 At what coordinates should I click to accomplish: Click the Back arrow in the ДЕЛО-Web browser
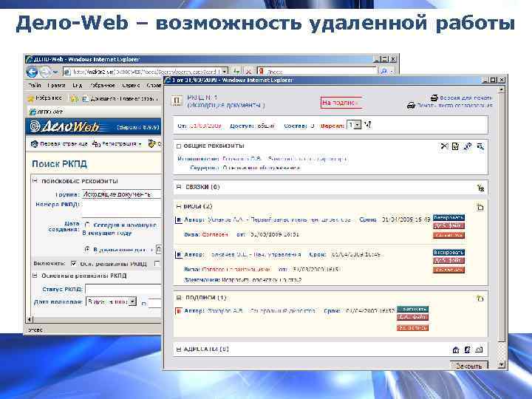33,72
